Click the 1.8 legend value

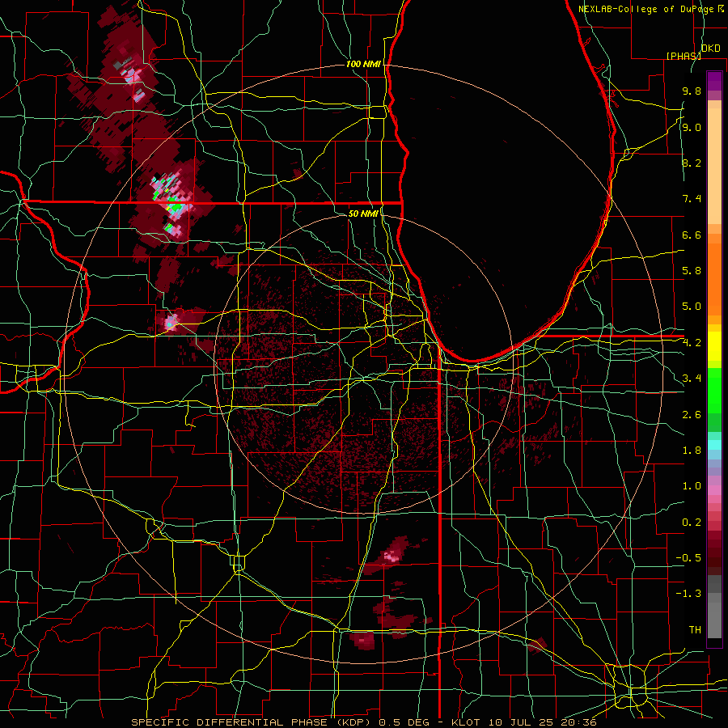692,451
